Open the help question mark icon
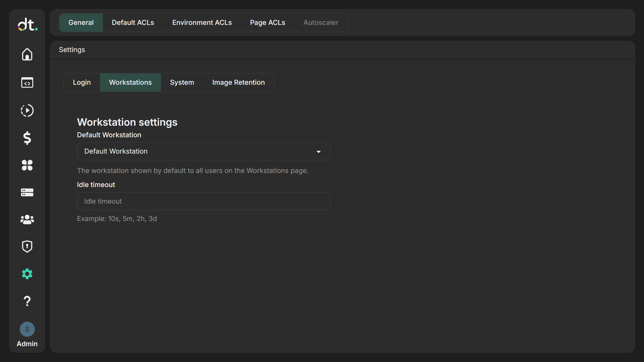The height and width of the screenshot is (362, 644). click(x=27, y=301)
